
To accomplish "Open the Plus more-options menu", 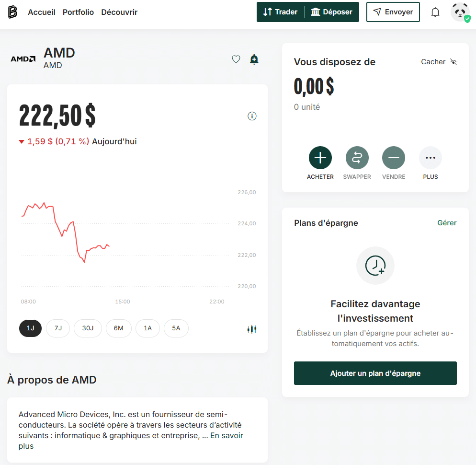I will (431, 158).
